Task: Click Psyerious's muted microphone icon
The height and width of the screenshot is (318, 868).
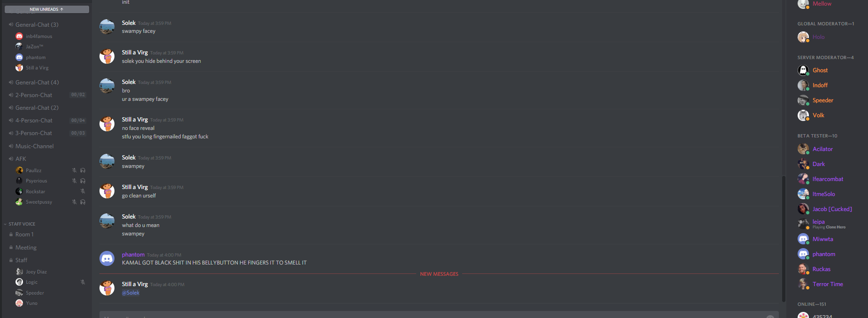Action: tap(74, 181)
